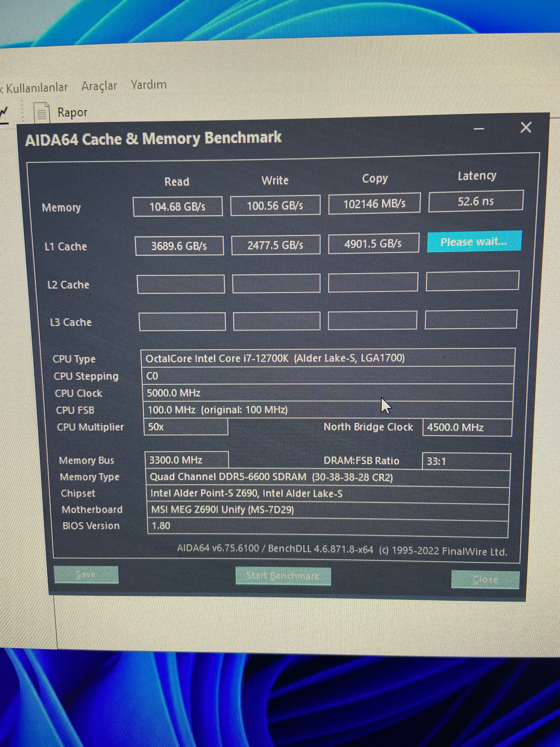Screen dimensions: 560x747
Task: Click the empty L3 Cache Write field
Action: [277, 321]
